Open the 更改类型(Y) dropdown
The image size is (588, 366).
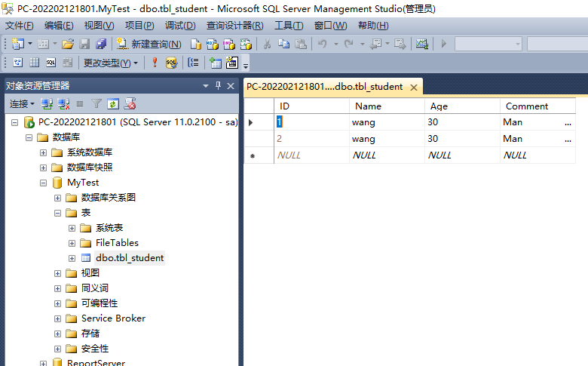111,63
